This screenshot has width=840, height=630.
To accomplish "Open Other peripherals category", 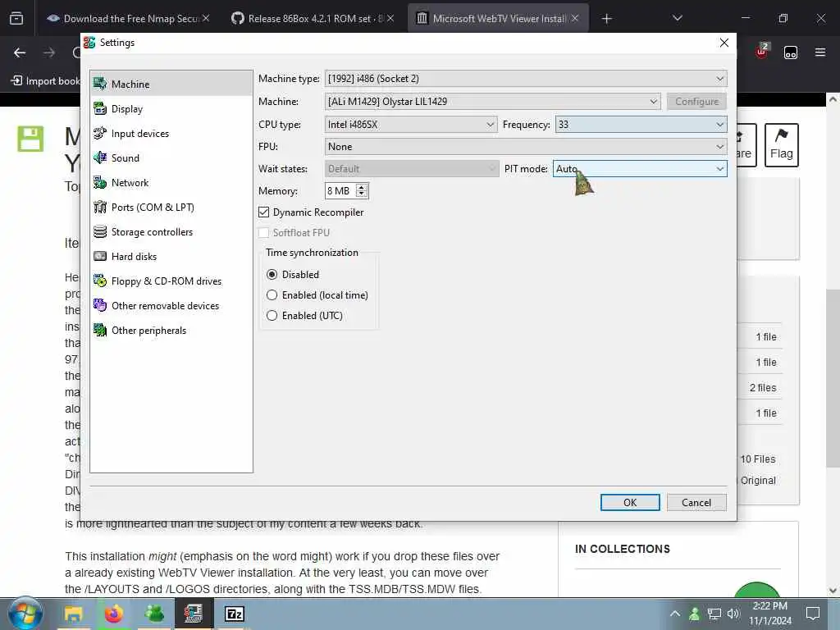I will (171, 331).
